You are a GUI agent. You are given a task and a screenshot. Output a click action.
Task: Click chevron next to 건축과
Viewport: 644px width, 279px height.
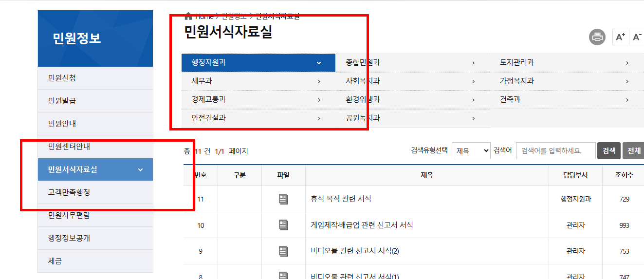(627, 100)
